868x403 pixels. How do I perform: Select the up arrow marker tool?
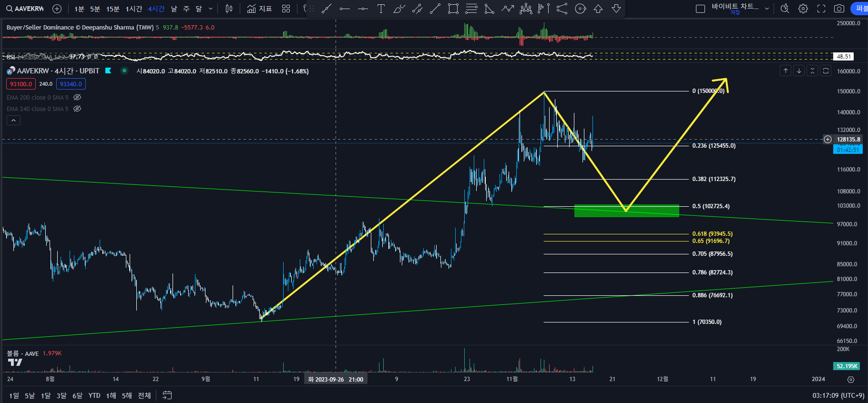click(x=598, y=9)
